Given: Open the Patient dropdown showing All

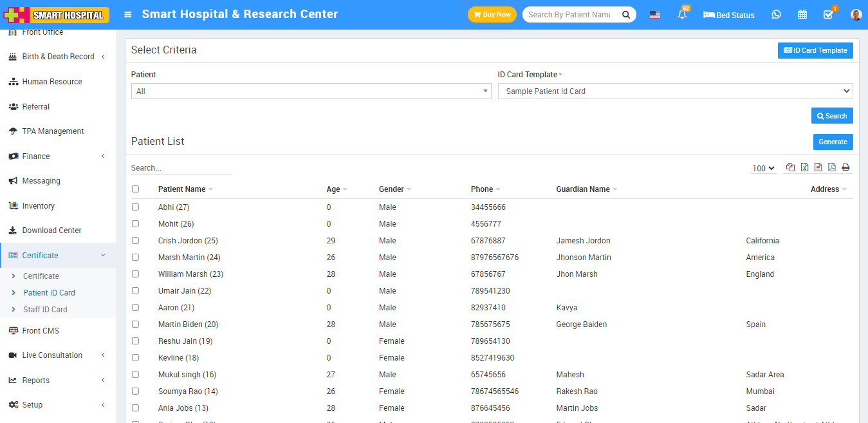Looking at the screenshot, I should pos(311,91).
